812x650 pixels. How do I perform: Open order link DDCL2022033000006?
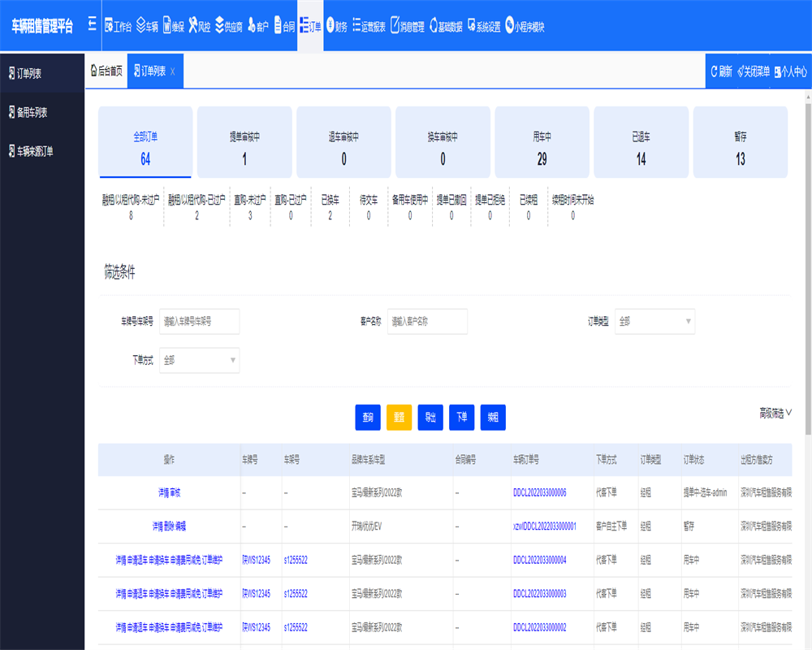(540, 492)
